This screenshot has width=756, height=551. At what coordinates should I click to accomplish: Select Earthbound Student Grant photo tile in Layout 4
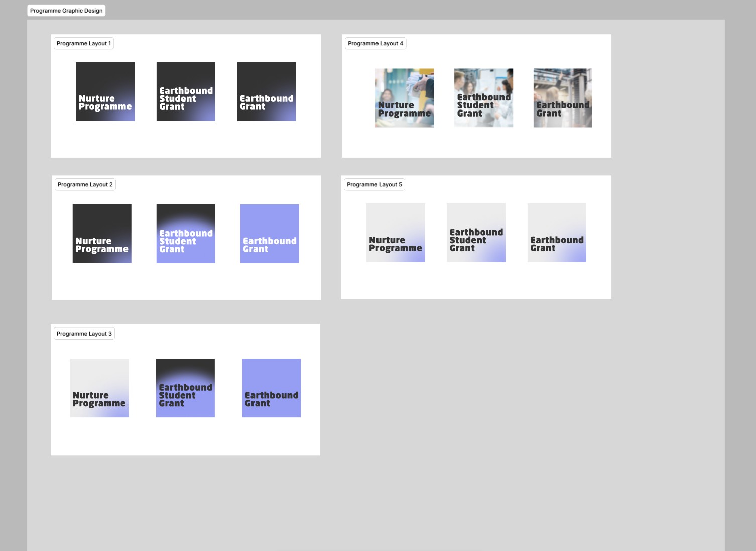pos(483,98)
